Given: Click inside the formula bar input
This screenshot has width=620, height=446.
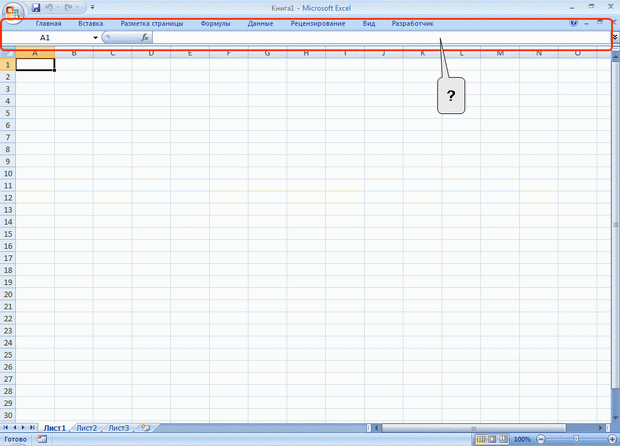Looking at the screenshot, I should (x=382, y=38).
